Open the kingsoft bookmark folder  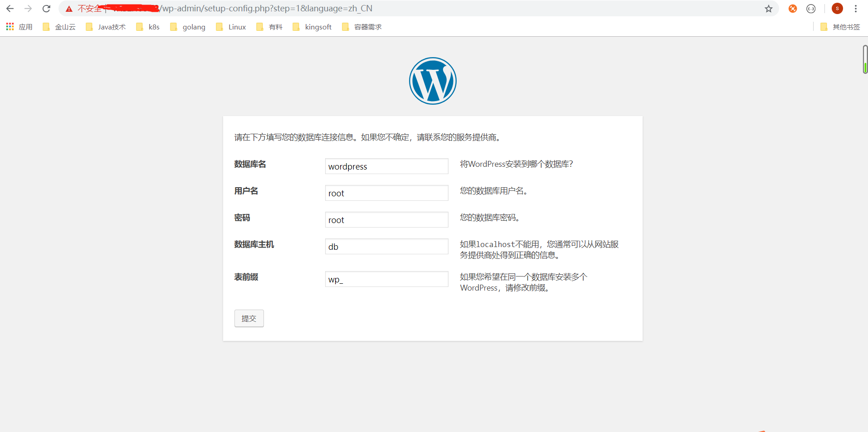(x=312, y=27)
